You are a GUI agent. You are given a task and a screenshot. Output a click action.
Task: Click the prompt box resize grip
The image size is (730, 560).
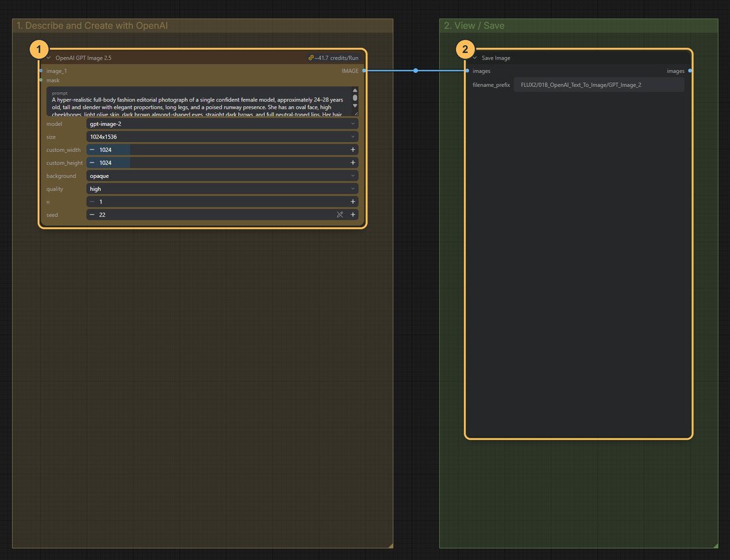click(356, 113)
